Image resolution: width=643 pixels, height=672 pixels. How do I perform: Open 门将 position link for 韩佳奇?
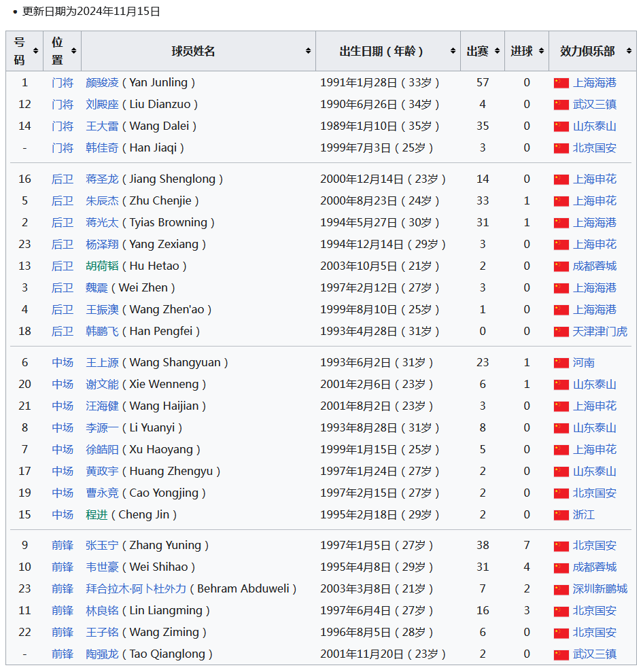coord(63,147)
